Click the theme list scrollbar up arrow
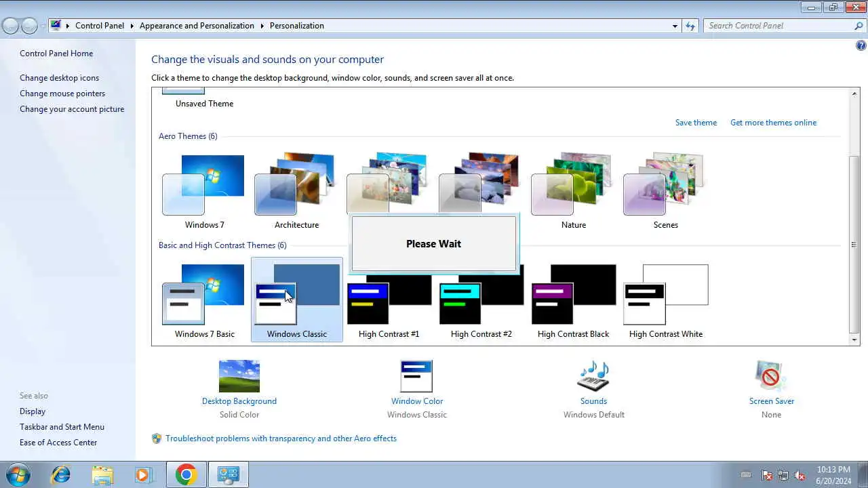The image size is (868, 488). (854, 94)
